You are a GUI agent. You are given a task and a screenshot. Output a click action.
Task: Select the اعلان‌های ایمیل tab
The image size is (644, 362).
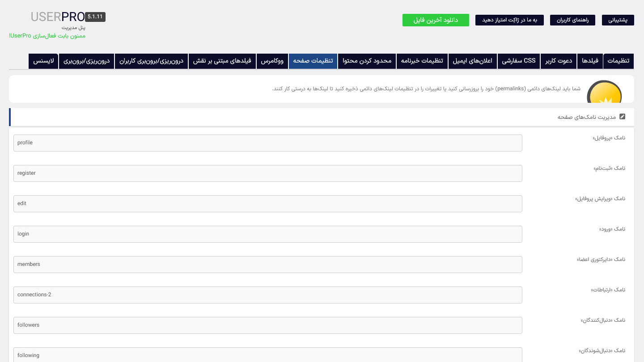(473, 61)
